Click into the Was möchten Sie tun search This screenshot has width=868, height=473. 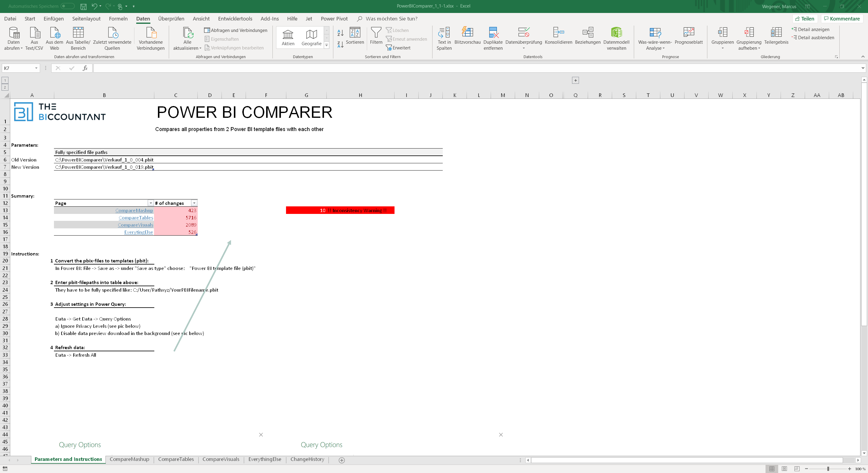pyautogui.click(x=391, y=19)
